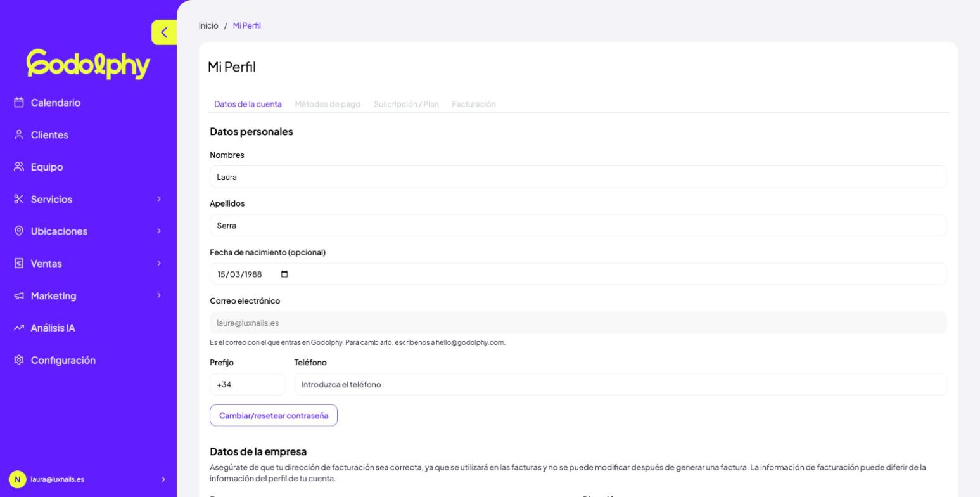The height and width of the screenshot is (497, 980).
Task: Click the Marketing megaphone icon
Action: [x=19, y=296]
